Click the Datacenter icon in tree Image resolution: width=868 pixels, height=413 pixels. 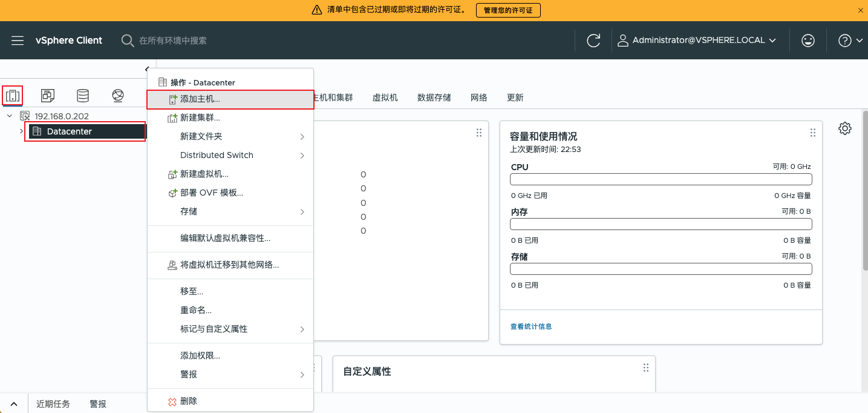click(x=37, y=131)
